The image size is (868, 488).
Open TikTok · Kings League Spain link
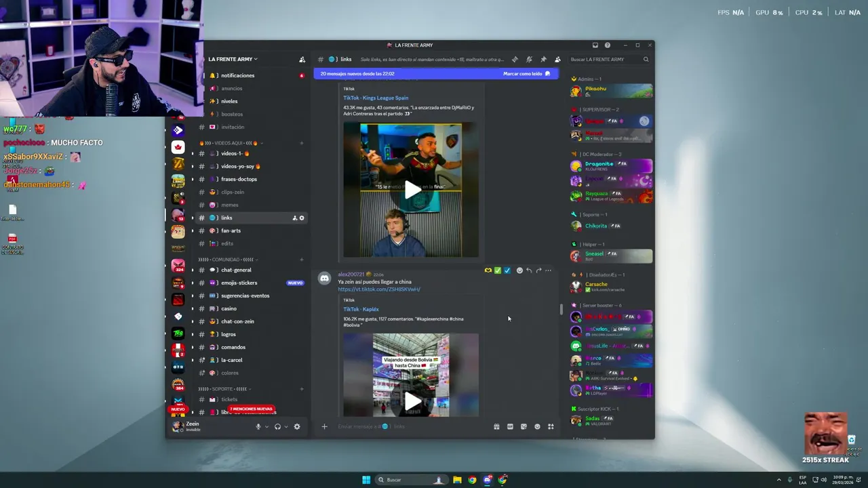tap(376, 98)
